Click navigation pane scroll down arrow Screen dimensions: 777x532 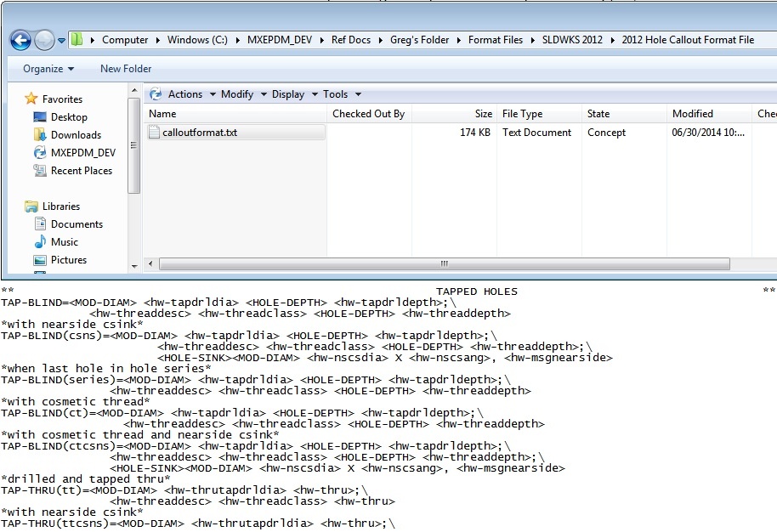pos(133,267)
